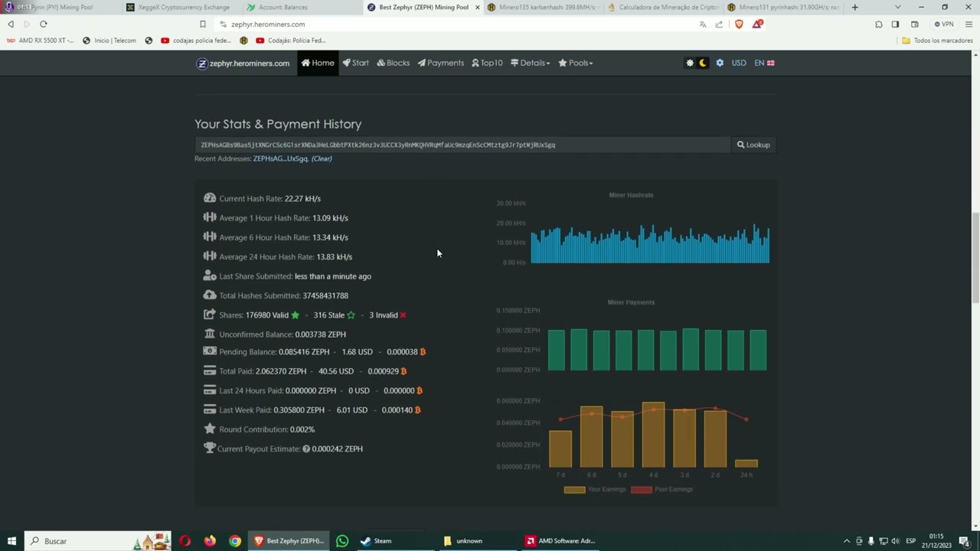
Task: Open WhatsApp from the taskbar
Action: tap(342, 541)
